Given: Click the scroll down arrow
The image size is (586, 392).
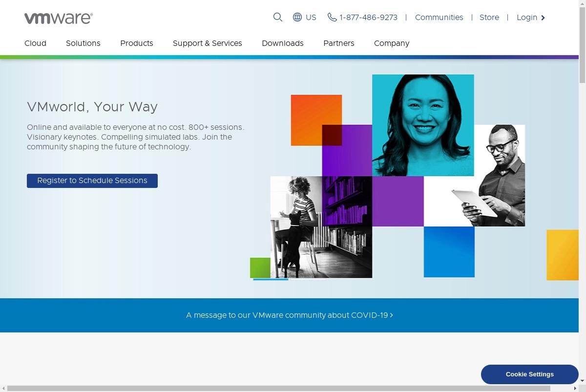Looking at the screenshot, I should tap(582, 381).
